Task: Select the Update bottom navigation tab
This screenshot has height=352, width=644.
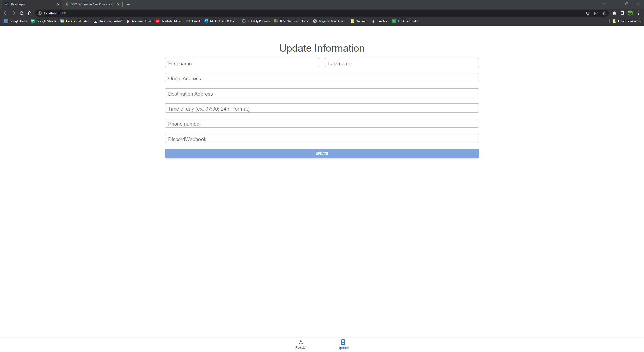Action: pos(343,345)
